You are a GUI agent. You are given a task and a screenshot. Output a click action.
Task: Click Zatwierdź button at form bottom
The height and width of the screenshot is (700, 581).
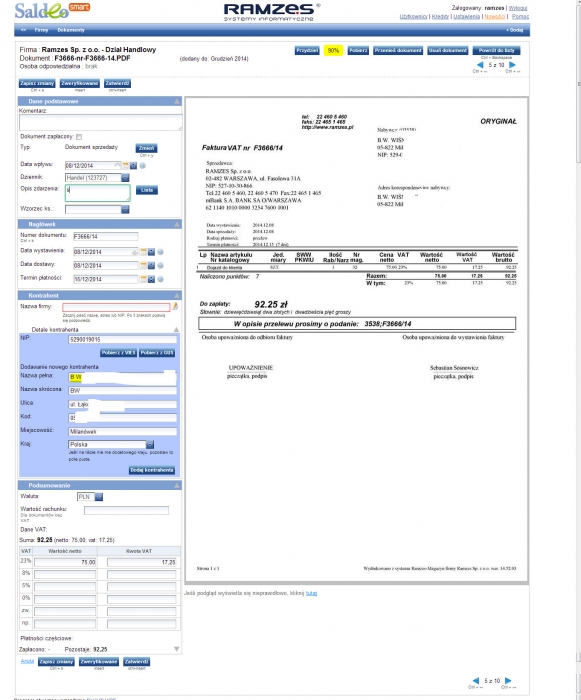coord(137,662)
